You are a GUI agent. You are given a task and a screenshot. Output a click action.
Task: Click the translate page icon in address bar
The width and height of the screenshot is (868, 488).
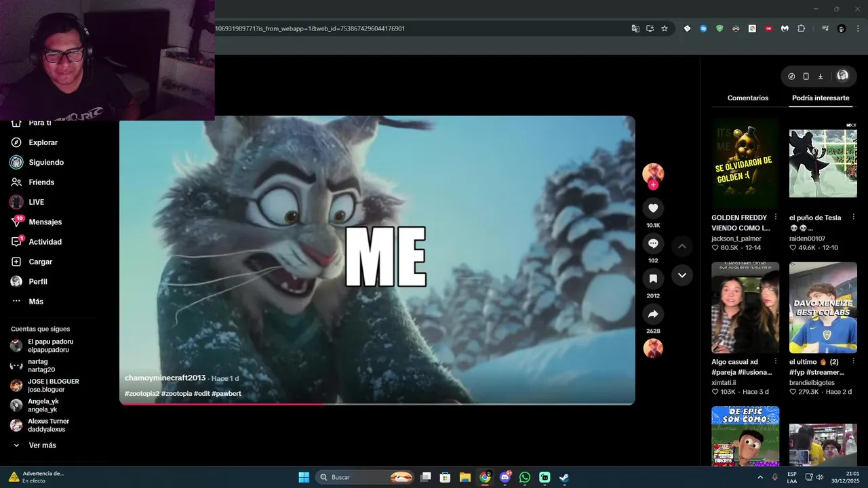point(635,28)
